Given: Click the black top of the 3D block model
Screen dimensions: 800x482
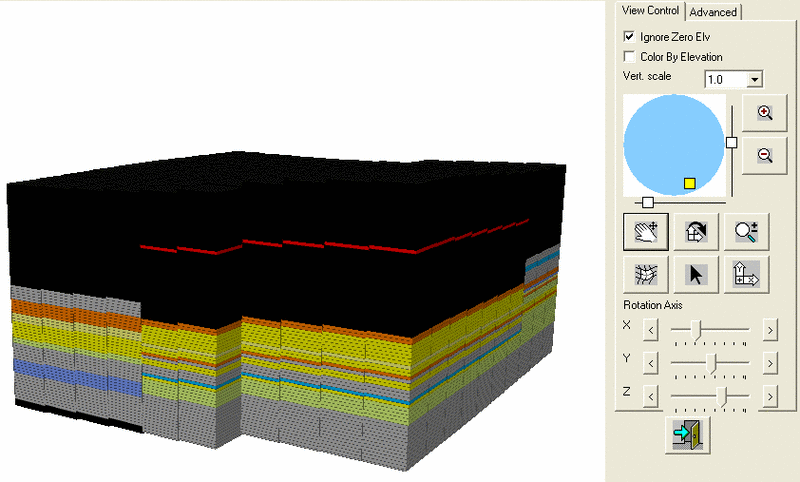Looking at the screenshot, I should coord(286,171).
